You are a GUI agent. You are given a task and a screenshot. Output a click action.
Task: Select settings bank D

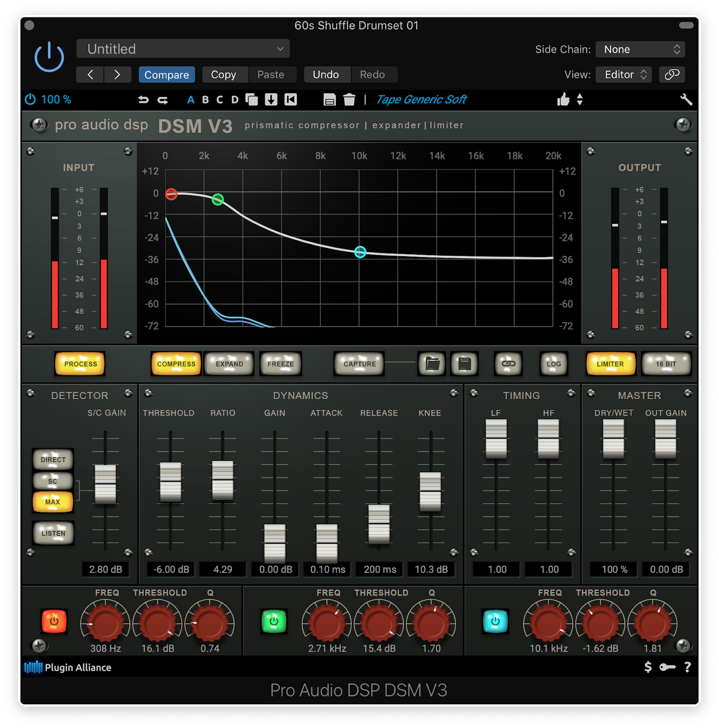tap(235, 100)
